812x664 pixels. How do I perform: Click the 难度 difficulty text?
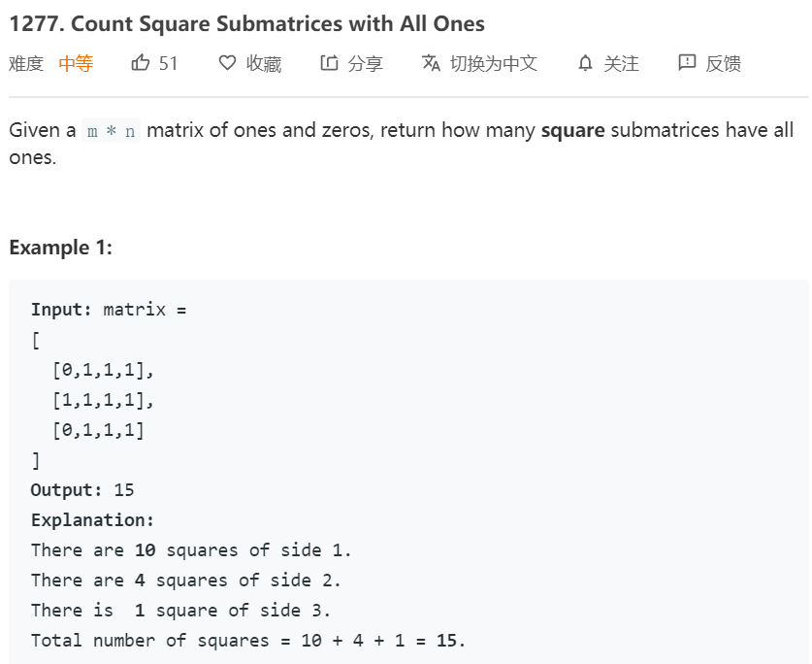(26, 63)
